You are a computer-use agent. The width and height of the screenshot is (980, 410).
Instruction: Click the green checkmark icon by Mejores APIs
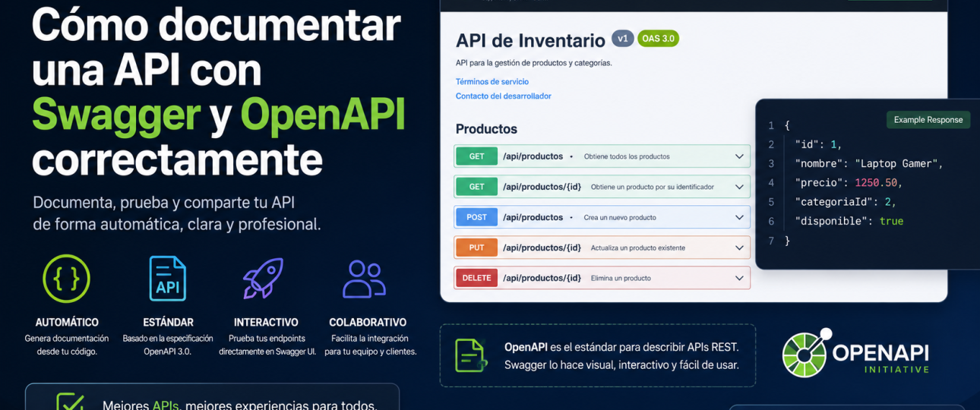tap(70, 403)
